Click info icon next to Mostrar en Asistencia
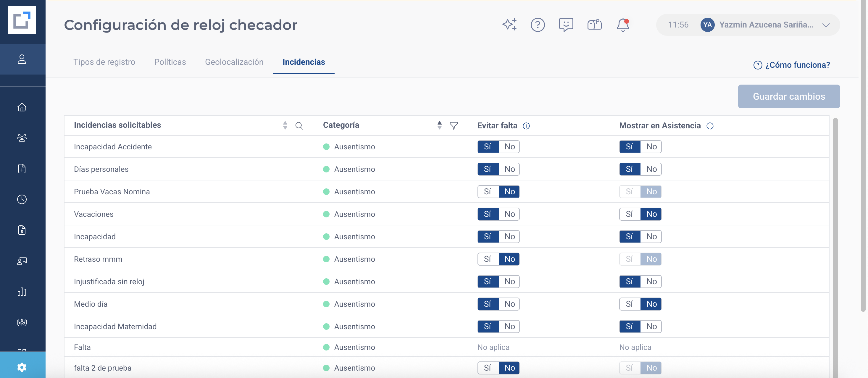Image resolution: width=868 pixels, height=378 pixels. coord(710,126)
